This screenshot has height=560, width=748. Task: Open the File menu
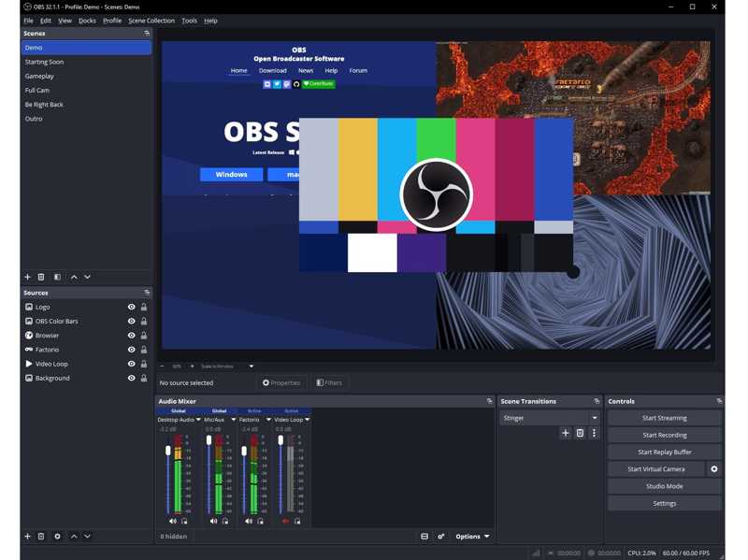pos(29,21)
